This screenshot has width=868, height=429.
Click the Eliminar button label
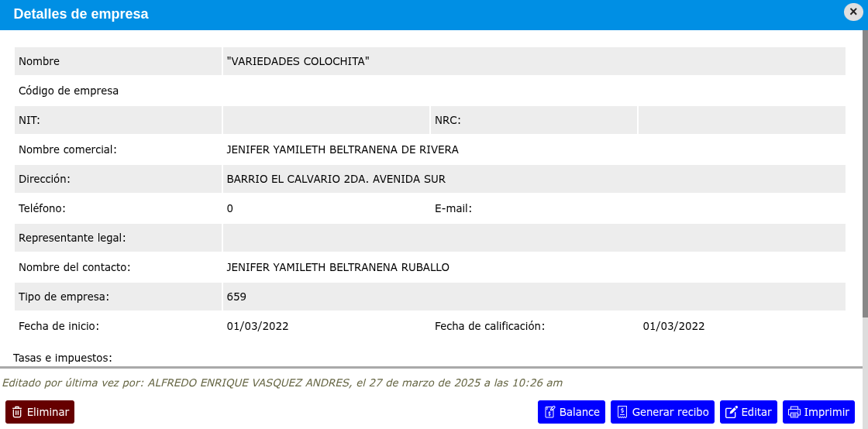tap(47, 412)
